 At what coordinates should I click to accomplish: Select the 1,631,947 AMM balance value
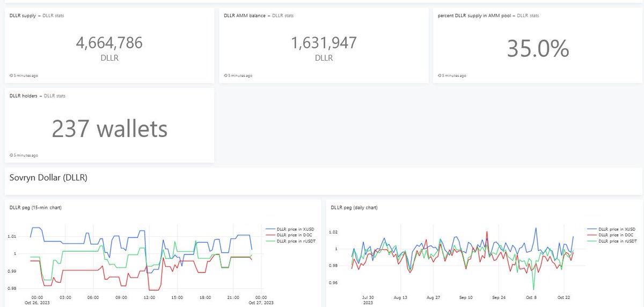pyautogui.click(x=324, y=42)
